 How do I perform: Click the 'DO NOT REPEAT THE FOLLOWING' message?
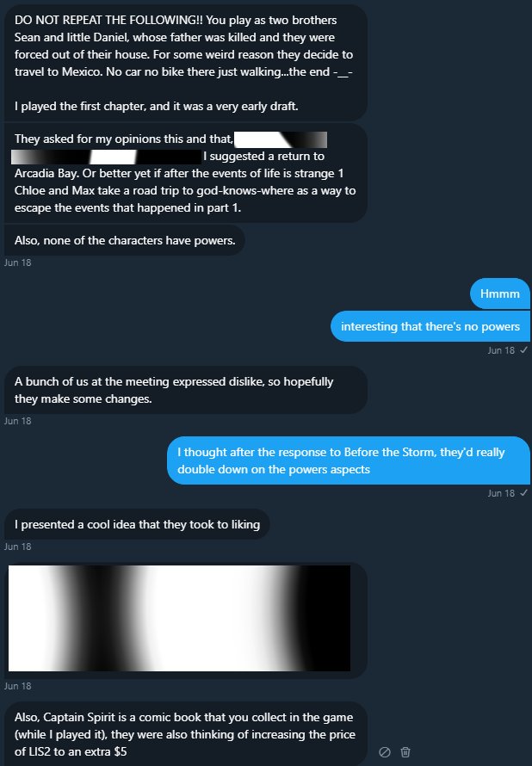click(186, 63)
